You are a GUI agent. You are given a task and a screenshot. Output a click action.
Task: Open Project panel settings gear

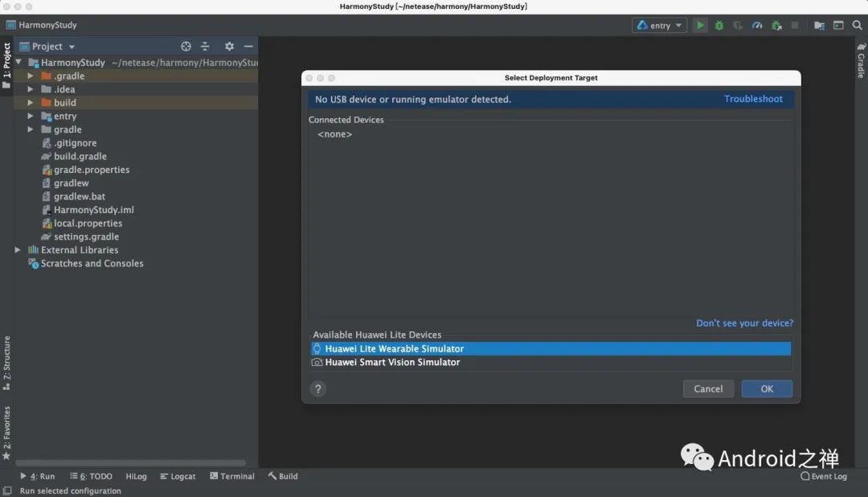(x=229, y=47)
